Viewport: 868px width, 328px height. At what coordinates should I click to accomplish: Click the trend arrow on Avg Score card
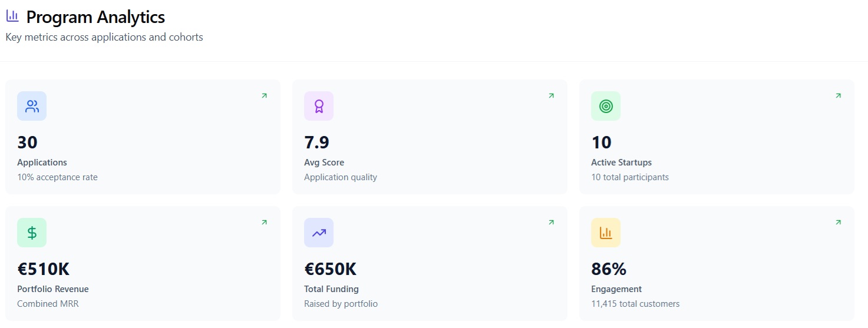coord(551,95)
